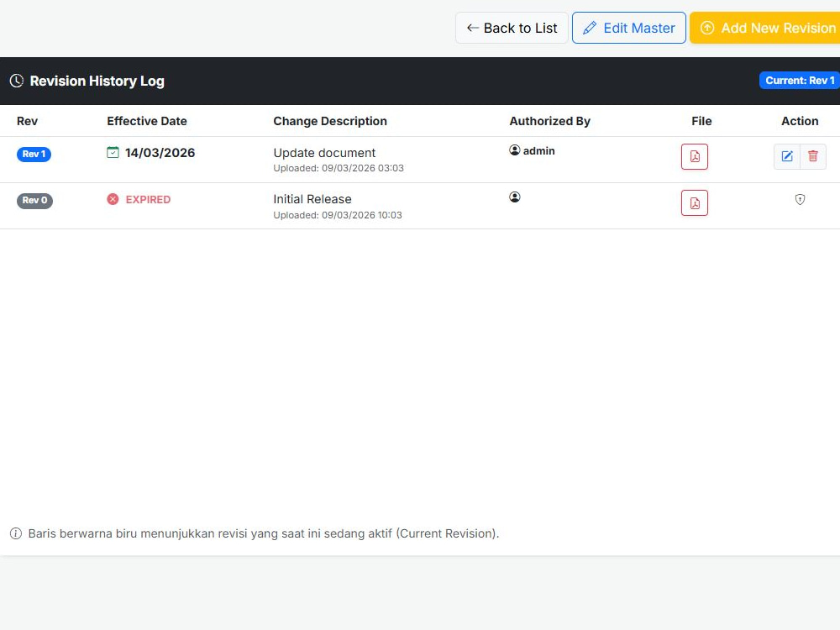Click Uploaded: 09/03/2026 03:03 timestamp
This screenshot has width=840, height=630.
(x=339, y=168)
